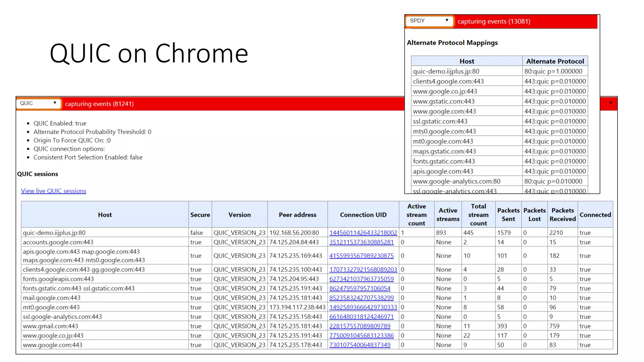
Task: Open connection UID 17071327921568089203
Action: [363, 270]
